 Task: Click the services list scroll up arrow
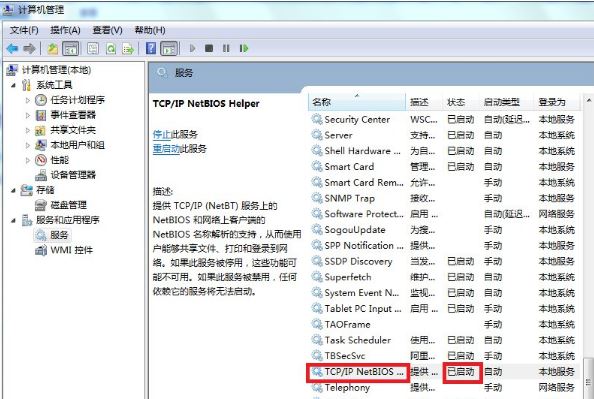point(589,101)
